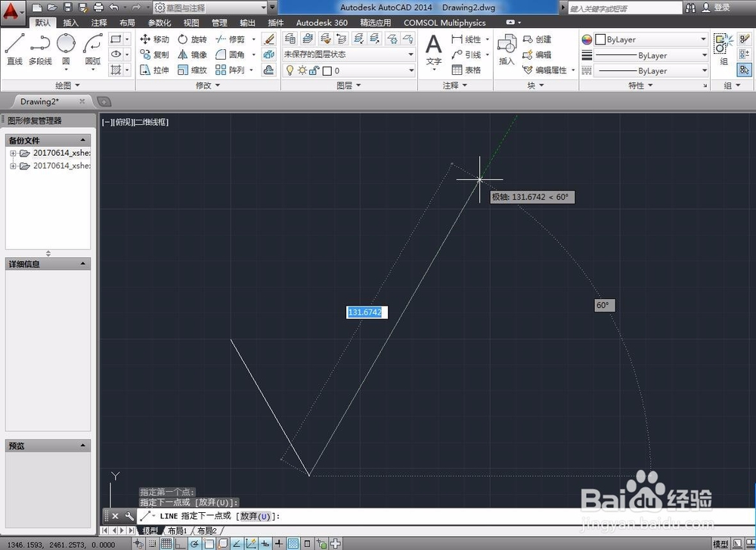Click the 创建 (Create) block tool
This screenshot has width=756, height=550.
point(537,39)
